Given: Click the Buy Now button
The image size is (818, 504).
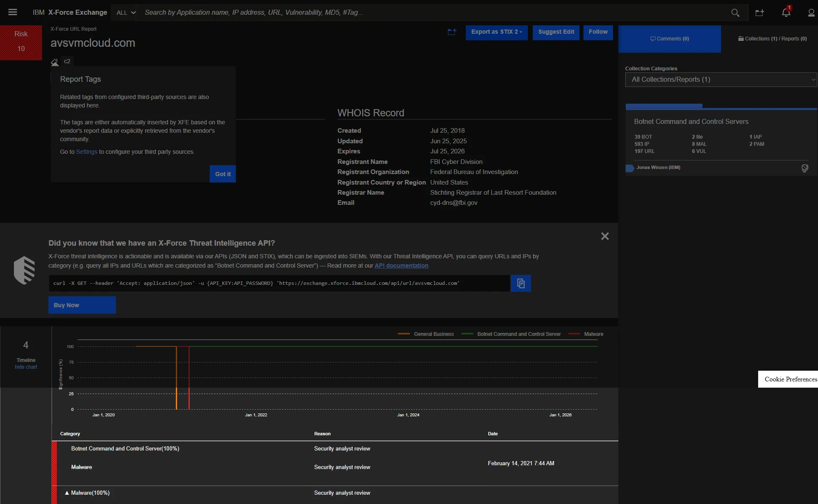Looking at the screenshot, I should tap(82, 305).
